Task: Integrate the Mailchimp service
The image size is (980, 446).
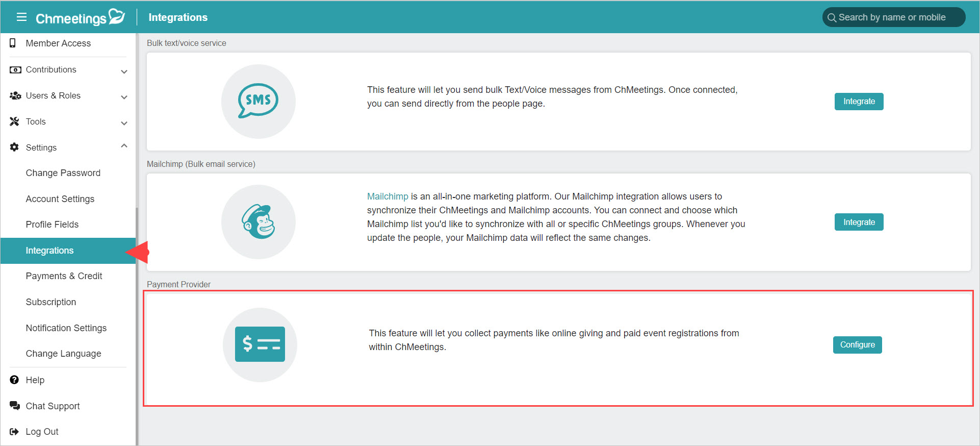Action: [x=859, y=222]
